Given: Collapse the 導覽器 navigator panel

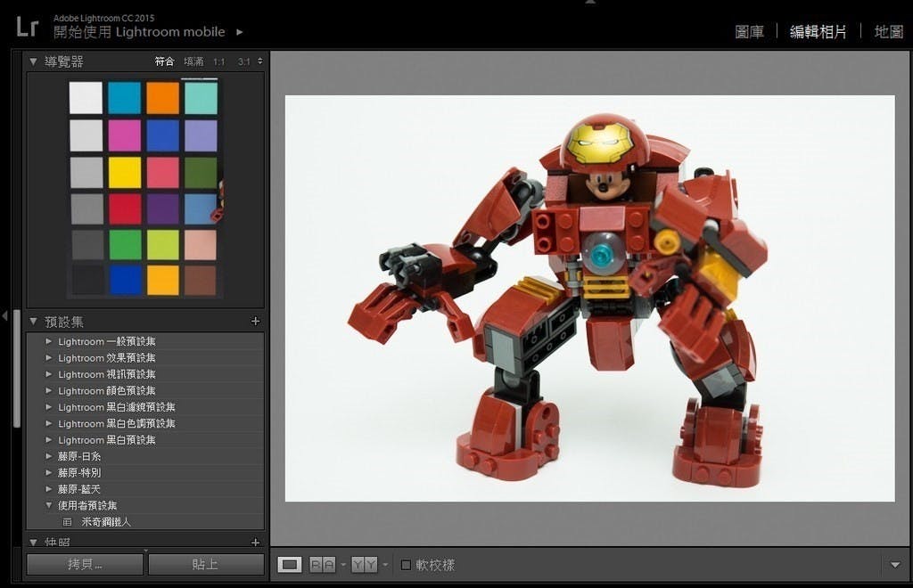Looking at the screenshot, I should (34, 61).
